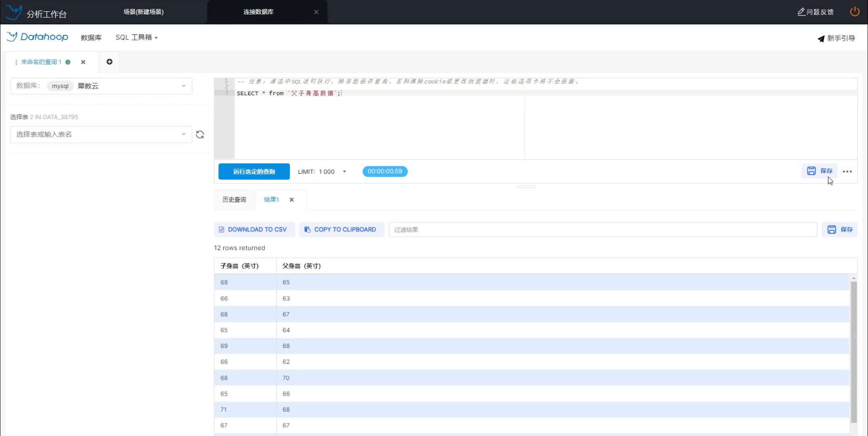The width and height of the screenshot is (868, 436).
Task: Click the scrollbar up arrow in results table
Action: 853,278
